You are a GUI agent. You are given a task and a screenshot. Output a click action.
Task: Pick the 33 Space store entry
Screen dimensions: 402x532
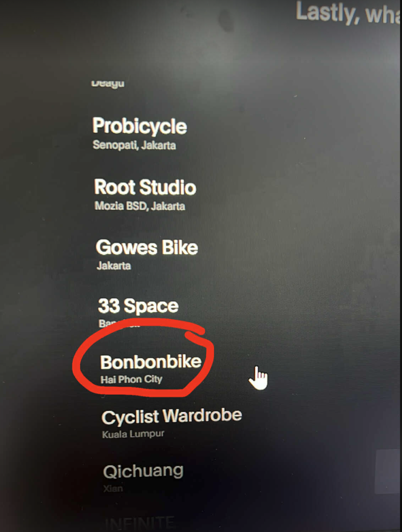(x=138, y=306)
